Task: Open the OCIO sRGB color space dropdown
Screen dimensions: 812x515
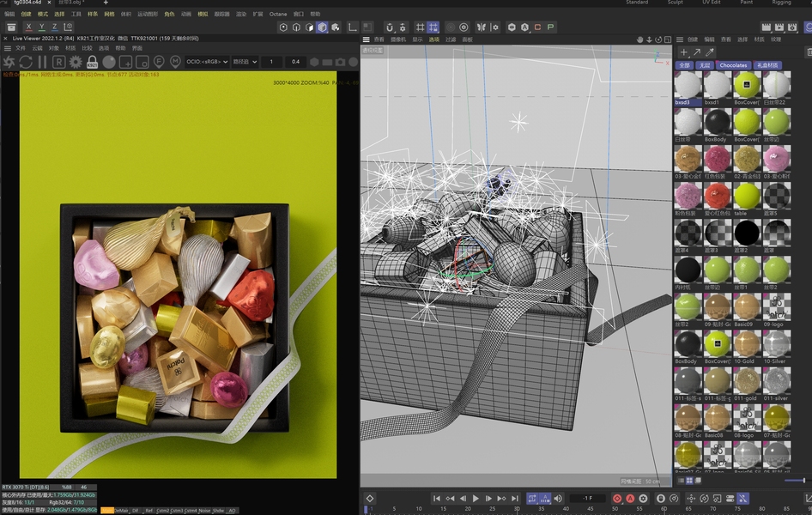Action: (x=207, y=62)
